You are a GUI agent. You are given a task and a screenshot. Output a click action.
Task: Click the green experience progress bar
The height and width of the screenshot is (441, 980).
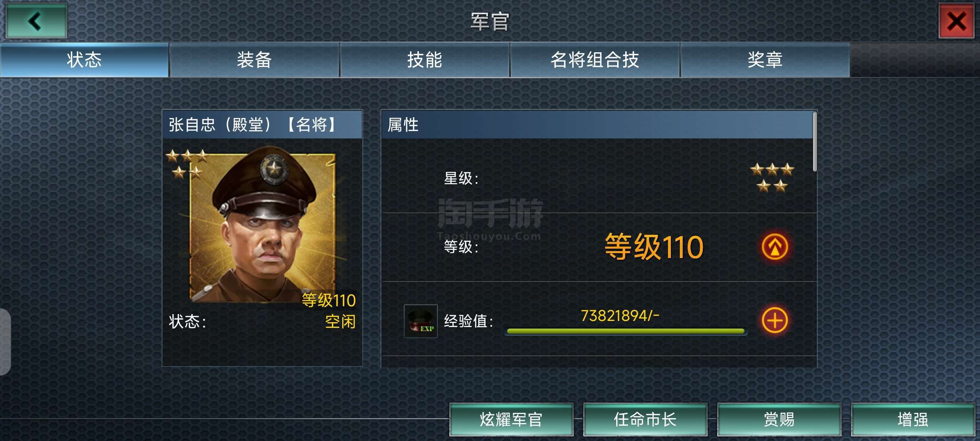tap(626, 331)
